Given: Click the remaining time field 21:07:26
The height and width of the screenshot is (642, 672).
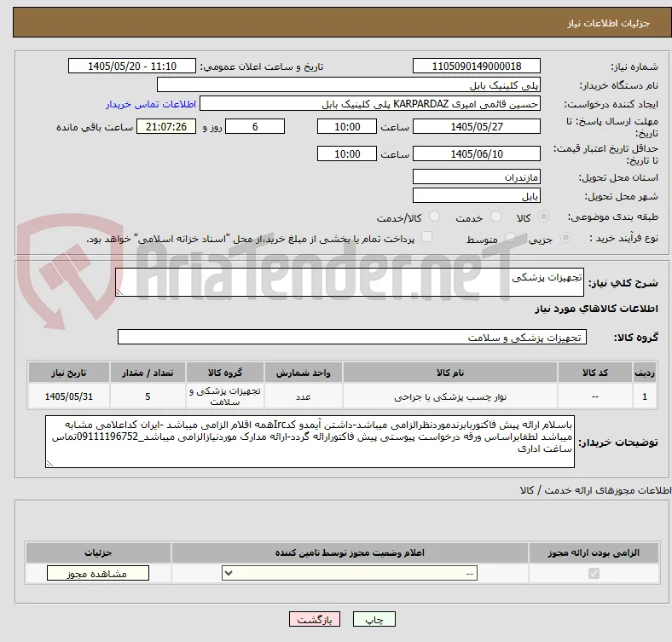Looking at the screenshot, I should click(166, 126).
